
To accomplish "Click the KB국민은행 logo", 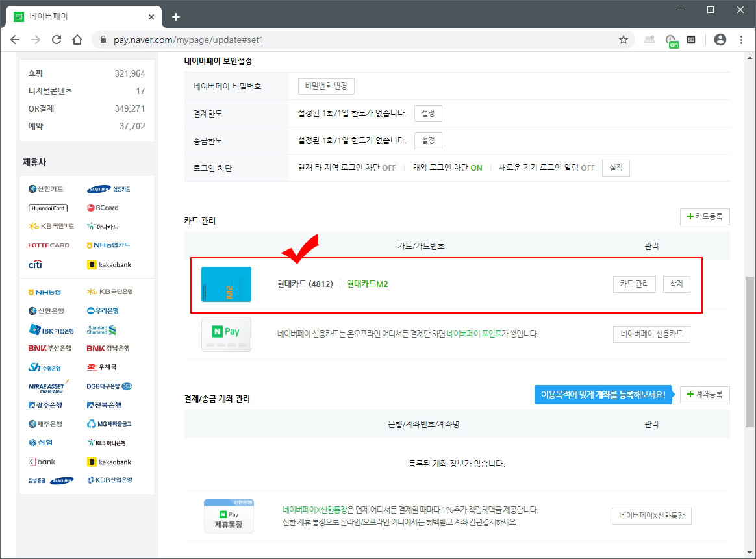I will pos(110,292).
